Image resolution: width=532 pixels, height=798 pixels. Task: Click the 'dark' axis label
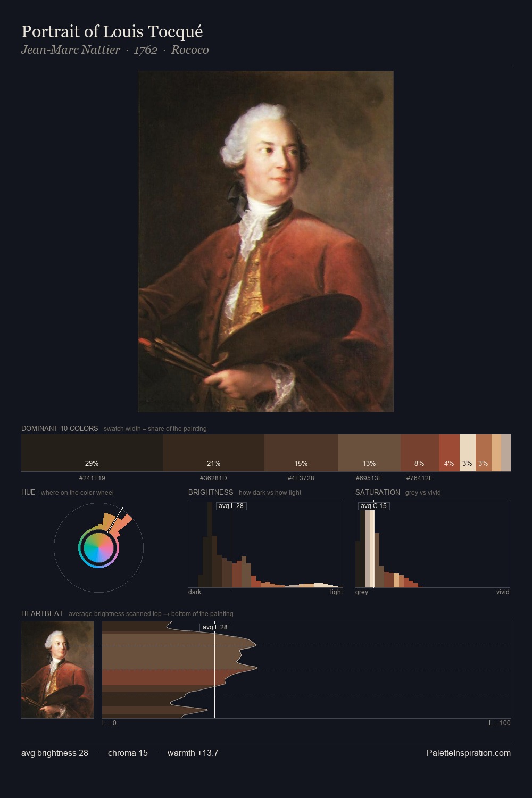[x=195, y=592]
